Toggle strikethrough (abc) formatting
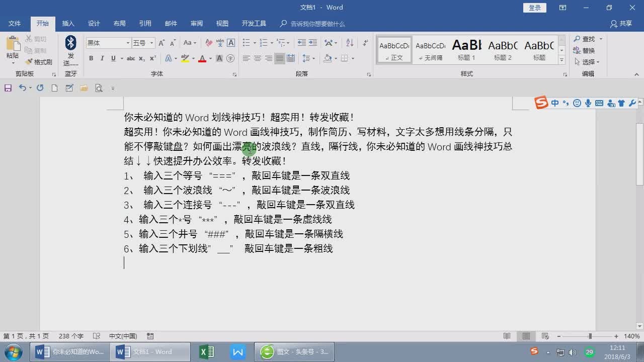 coord(130,58)
